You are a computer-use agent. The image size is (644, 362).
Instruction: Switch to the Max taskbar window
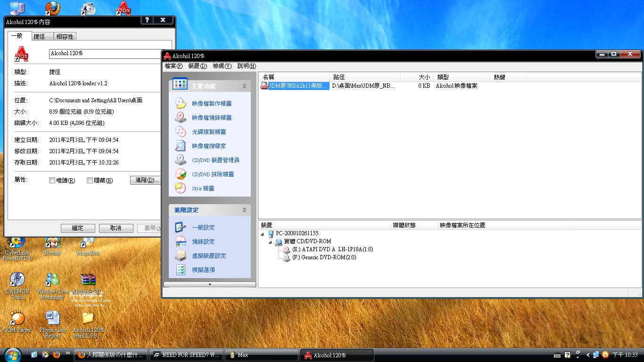coord(262,355)
